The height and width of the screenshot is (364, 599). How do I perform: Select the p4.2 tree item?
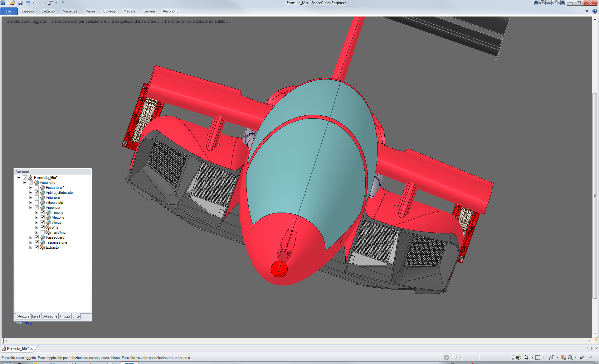coord(55,228)
